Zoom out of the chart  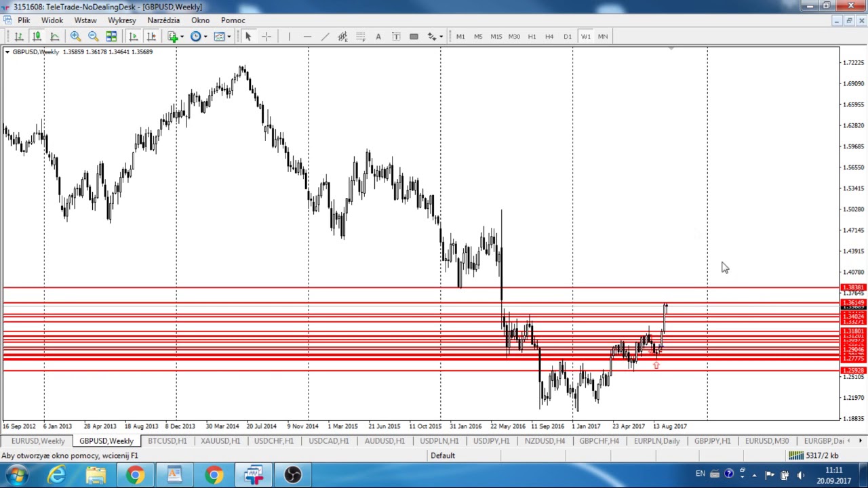click(94, 37)
